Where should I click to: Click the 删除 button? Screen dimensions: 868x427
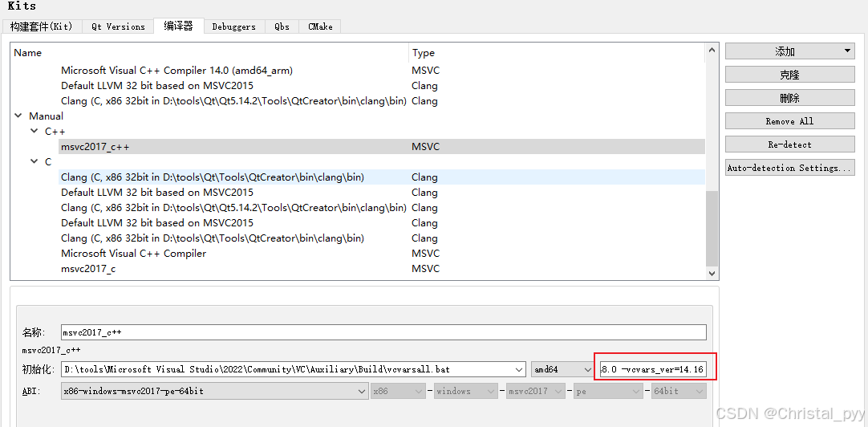pyautogui.click(x=789, y=98)
